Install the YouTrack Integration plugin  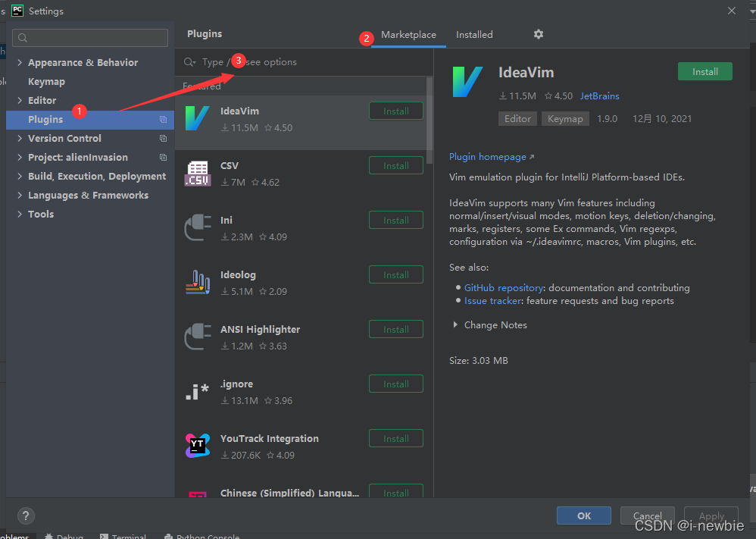(396, 438)
